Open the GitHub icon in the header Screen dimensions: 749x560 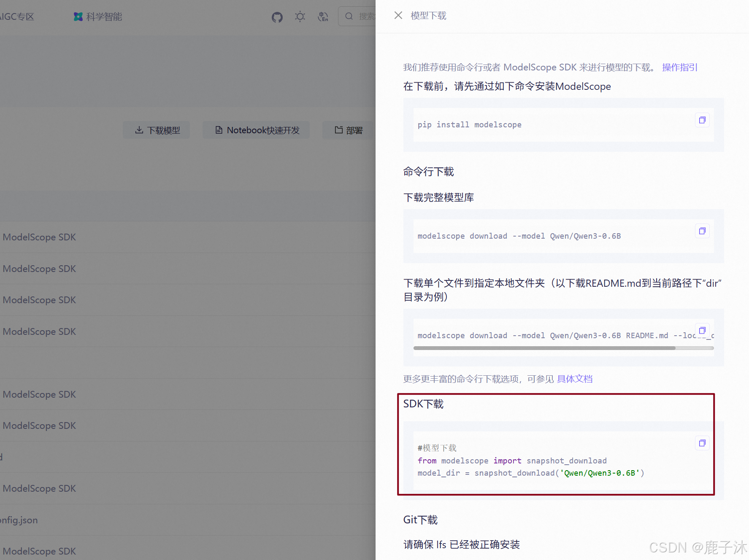tap(277, 16)
